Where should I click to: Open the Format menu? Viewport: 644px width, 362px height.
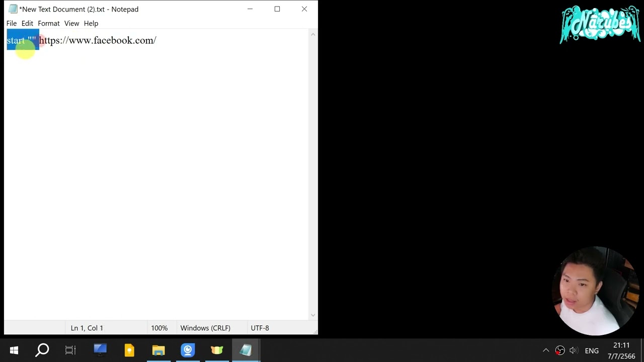click(49, 24)
